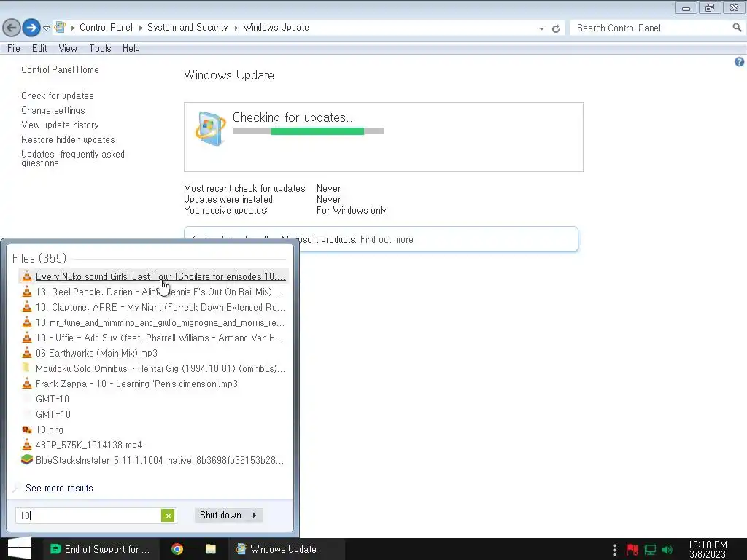Expand the arrow after Control Panel breadcrumb

coord(141,28)
